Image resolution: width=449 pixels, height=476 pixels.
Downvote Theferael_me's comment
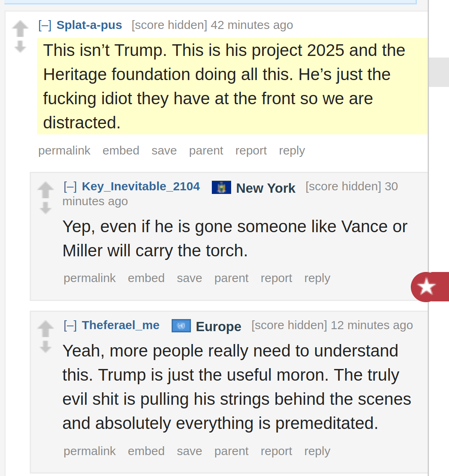pyautogui.click(x=45, y=347)
